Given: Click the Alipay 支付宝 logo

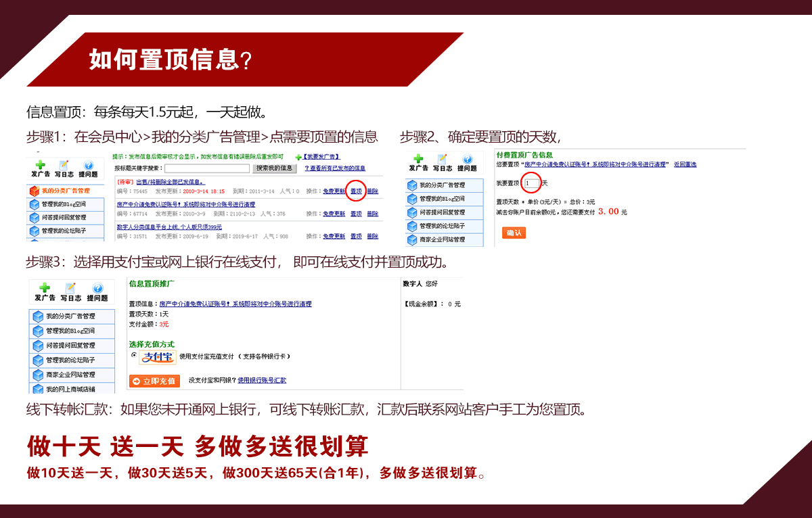Looking at the screenshot, I should coord(158,357).
